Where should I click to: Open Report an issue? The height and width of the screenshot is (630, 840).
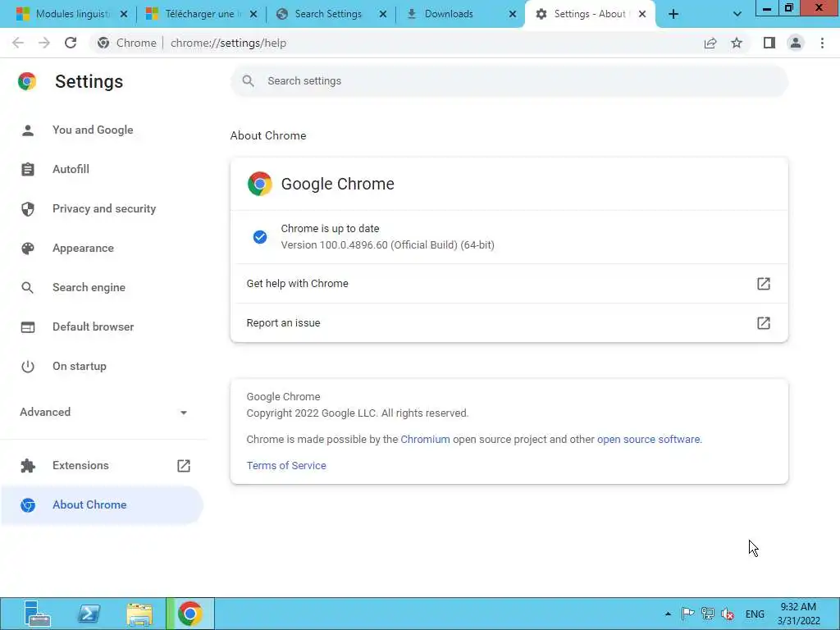[509, 323]
